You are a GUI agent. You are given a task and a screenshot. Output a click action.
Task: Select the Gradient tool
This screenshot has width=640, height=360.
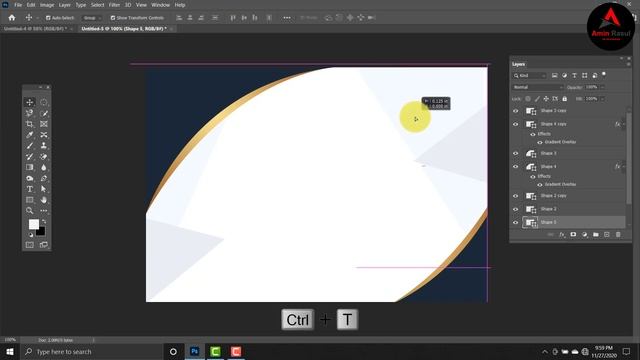click(29, 167)
